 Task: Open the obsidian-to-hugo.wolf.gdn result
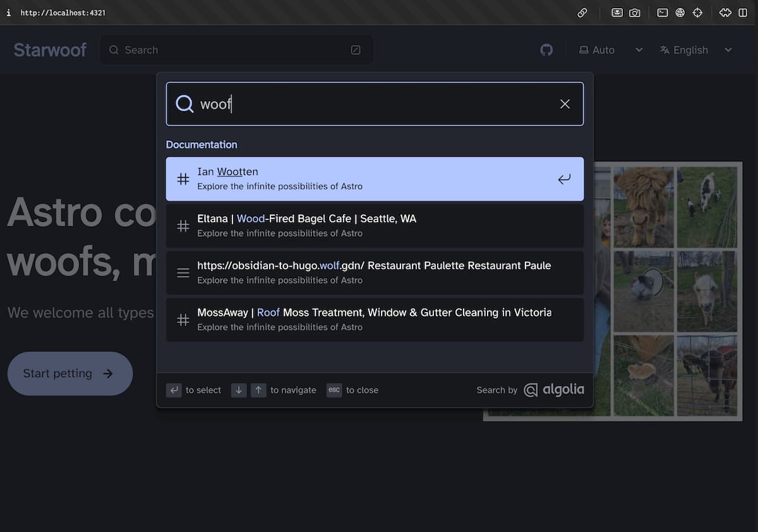pos(375,272)
